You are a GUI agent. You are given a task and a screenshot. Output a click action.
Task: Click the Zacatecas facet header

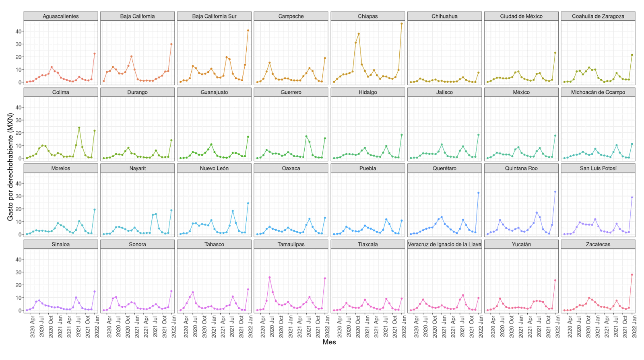point(598,244)
